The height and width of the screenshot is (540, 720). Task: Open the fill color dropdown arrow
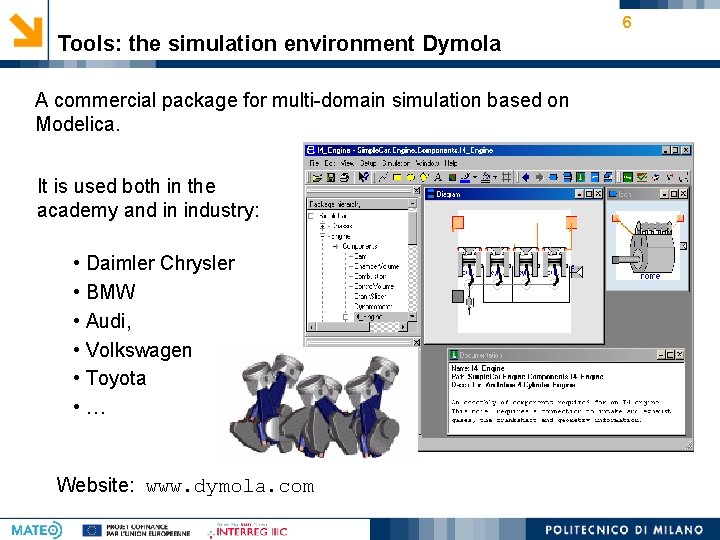[x=495, y=177]
